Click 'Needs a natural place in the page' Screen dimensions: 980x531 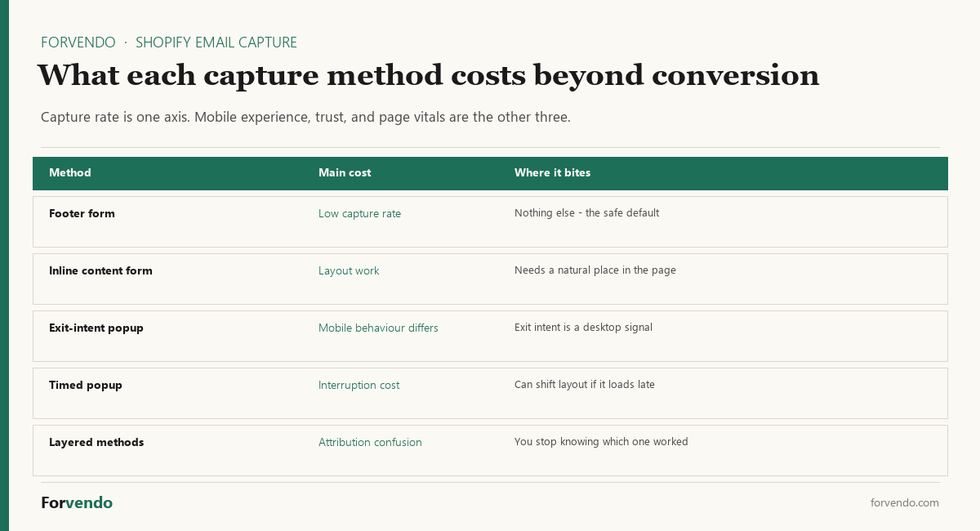tap(595, 270)
